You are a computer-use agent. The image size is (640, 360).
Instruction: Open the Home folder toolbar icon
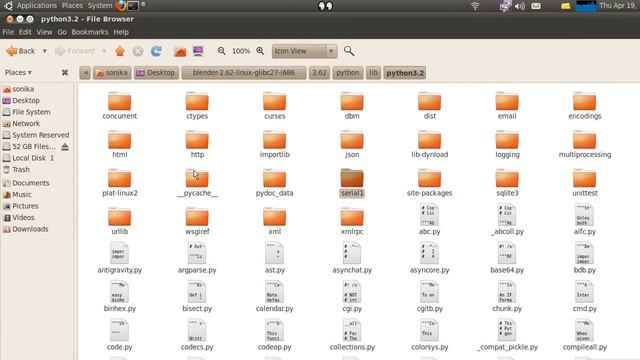(180, 51)
